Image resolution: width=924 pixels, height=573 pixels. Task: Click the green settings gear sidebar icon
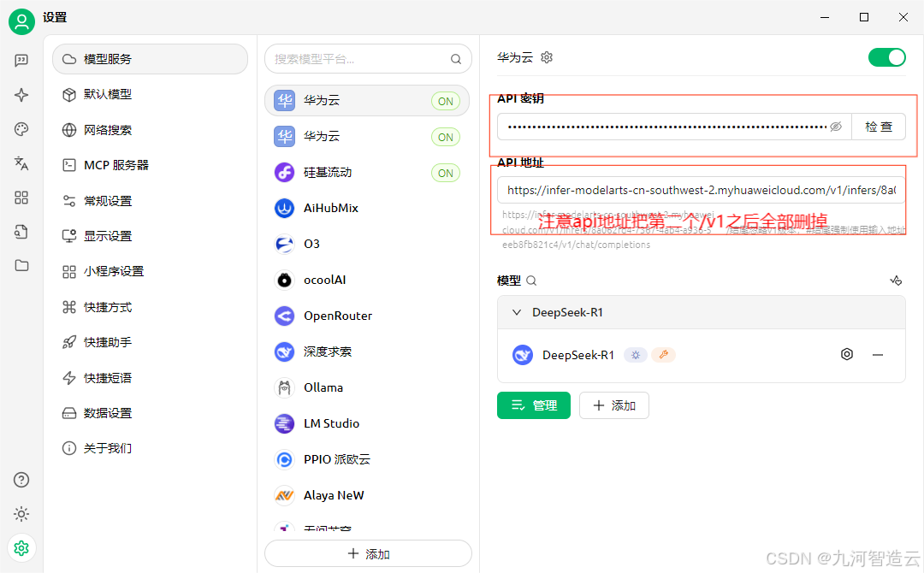click(x=21, y=548)
